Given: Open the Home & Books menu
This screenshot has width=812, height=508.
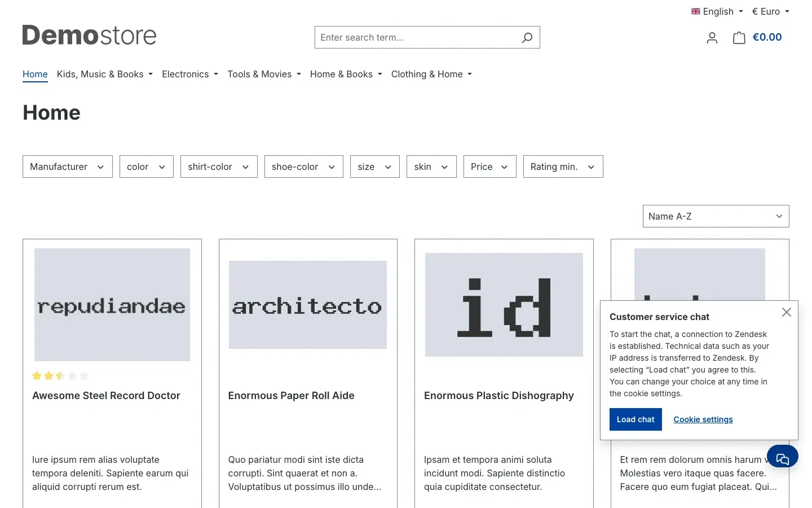Looking at the screenshot, I should pyautogui.click(x=346, y=75).
